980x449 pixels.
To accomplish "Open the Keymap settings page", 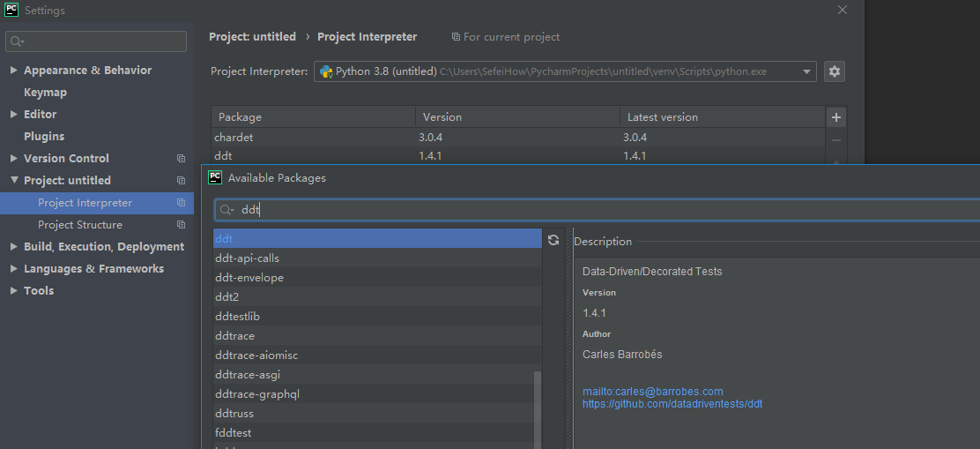I will point(45,93).
